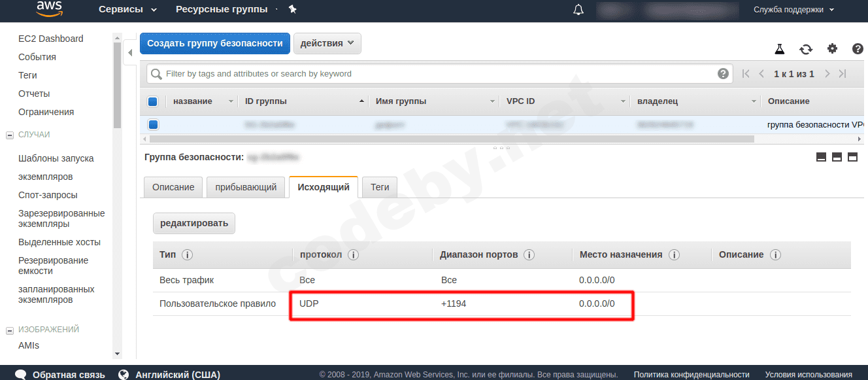
Task: Show info for the протокол column
Action: pyautogui.click(x=354, y=255)
